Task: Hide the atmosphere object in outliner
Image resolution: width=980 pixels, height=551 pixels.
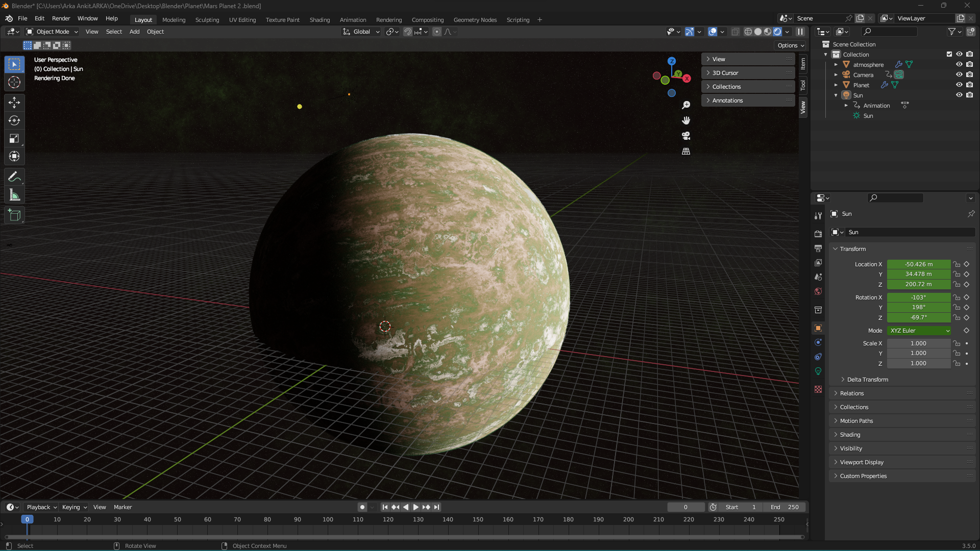Action: click(x=959, y=65)
